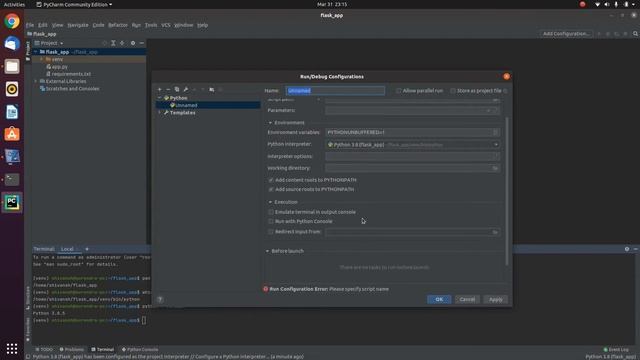Open the Environment variables edit icon
The height and width of the screenshot is (360, 640).
495,132
